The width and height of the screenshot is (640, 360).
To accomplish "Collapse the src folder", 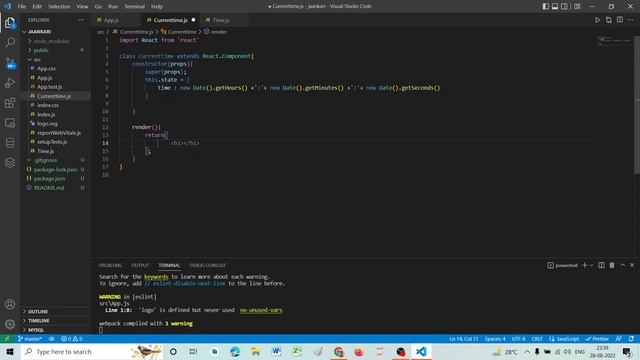I will [37, 60].
